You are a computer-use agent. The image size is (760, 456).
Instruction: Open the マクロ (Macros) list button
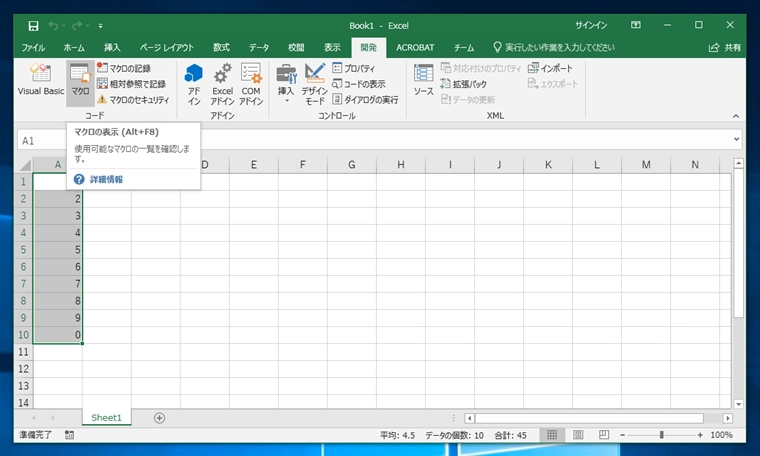pyautogui.click(x=80, y=83)
